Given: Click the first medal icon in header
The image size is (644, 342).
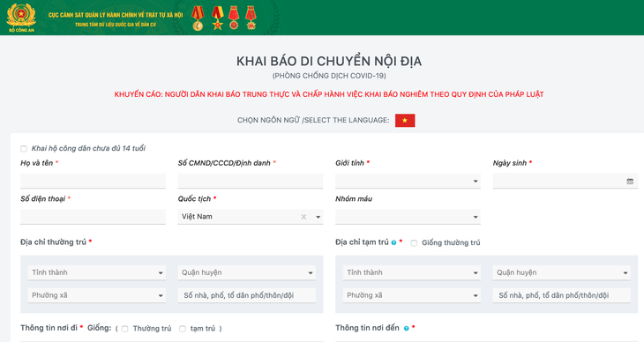Looking at the screenshot, I should point(198,19).
